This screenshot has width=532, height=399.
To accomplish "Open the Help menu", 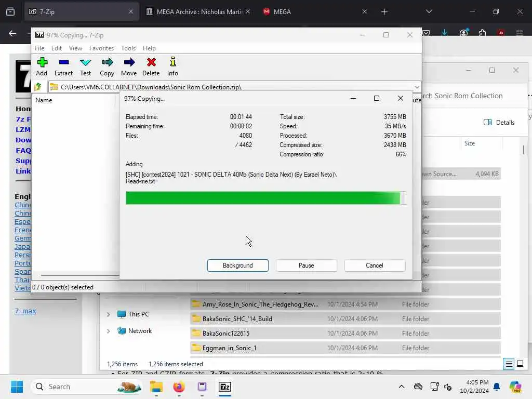I will 149,48.
